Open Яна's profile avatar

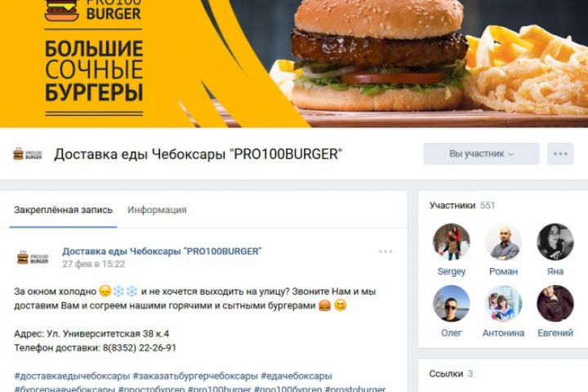click(x=555, y=242)
